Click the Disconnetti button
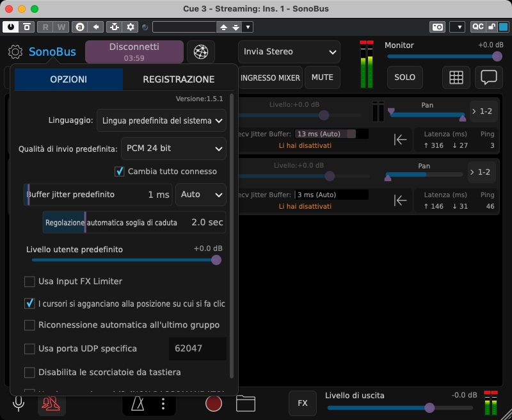Viewport: 512px width, 420px height. point(134,52)
